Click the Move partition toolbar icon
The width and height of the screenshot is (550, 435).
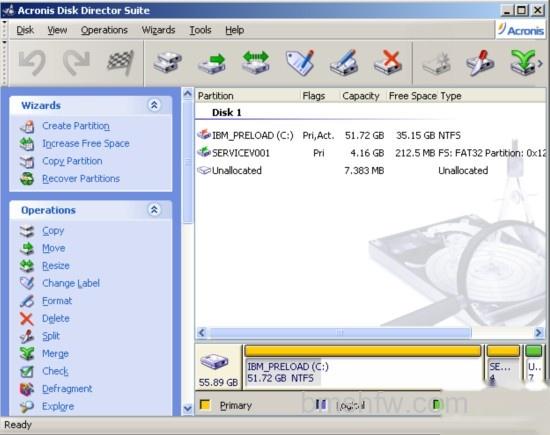click(212, 62)
